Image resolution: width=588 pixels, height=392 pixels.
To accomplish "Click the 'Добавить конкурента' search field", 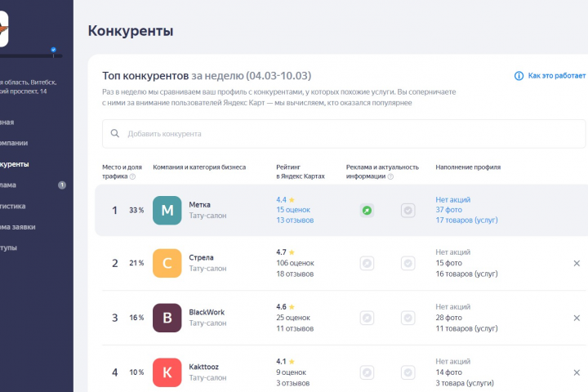I will [344, 134].
